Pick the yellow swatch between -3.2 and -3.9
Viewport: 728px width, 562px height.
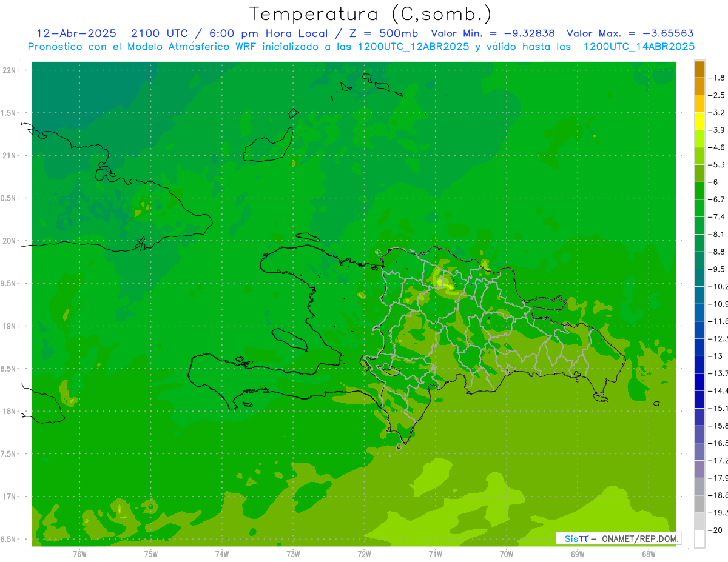(x=700, y=121)
